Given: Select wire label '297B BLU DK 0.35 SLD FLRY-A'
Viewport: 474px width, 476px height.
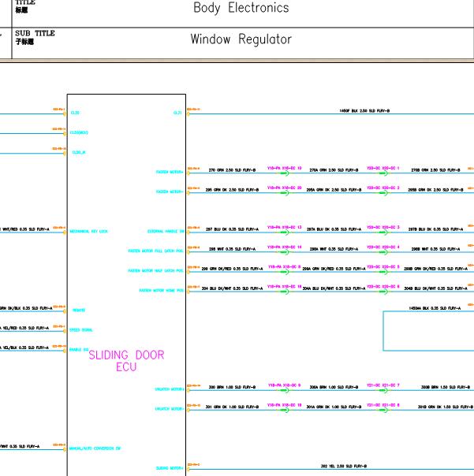Looking at the screenshot, I should (435, 229).
